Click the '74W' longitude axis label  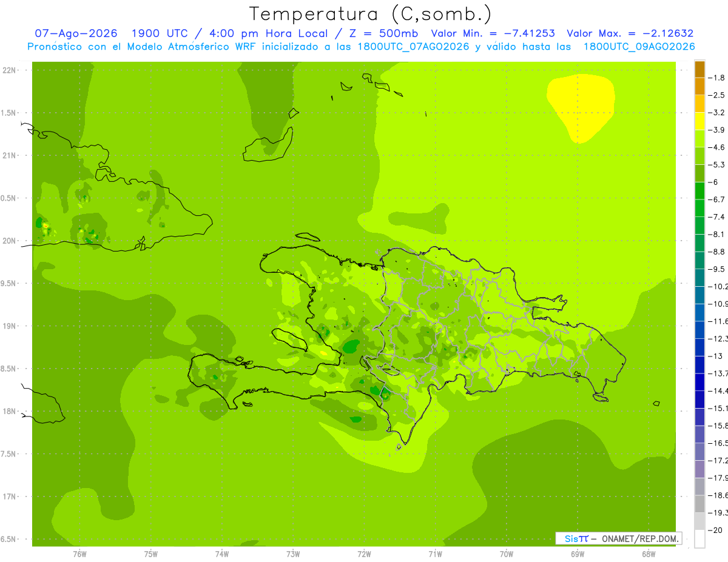(x=222, y=554)
